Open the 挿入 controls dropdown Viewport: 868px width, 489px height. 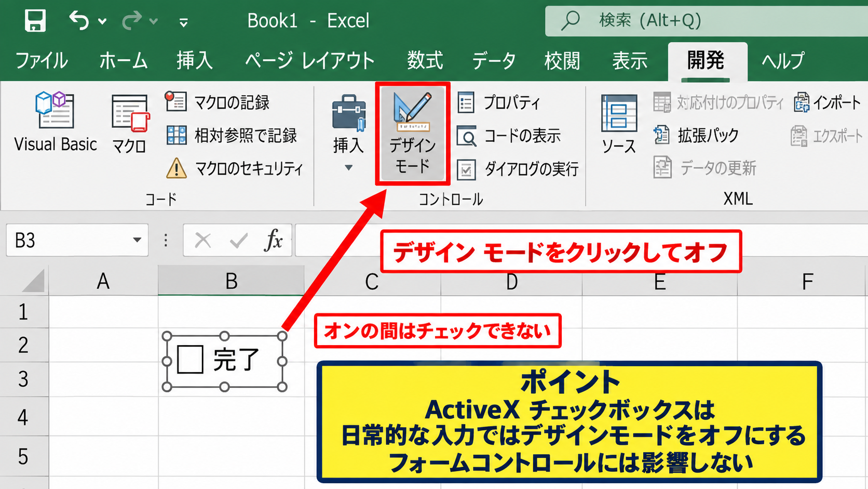click(348, 134)
